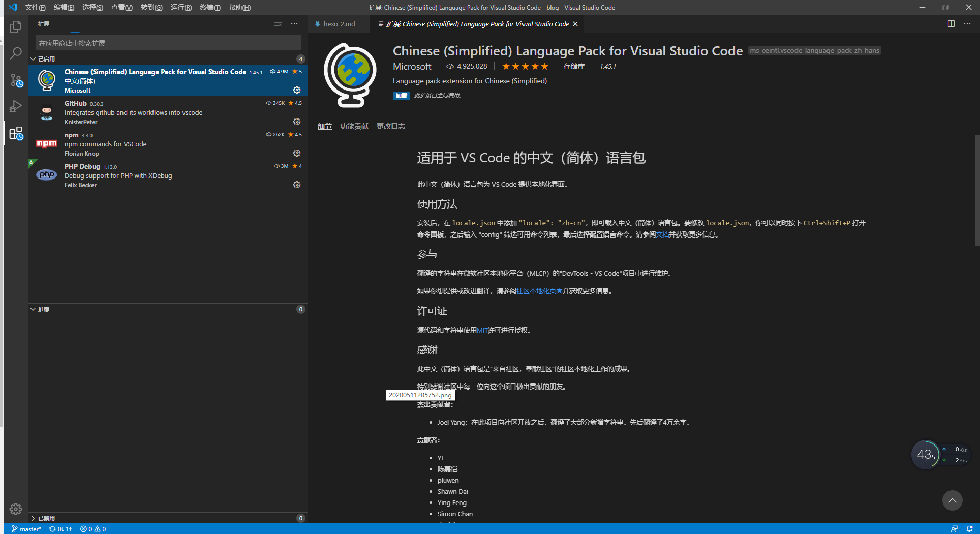Open the Extensions view icon
Screen dimensions: 980x534
(x=16, y=133)
